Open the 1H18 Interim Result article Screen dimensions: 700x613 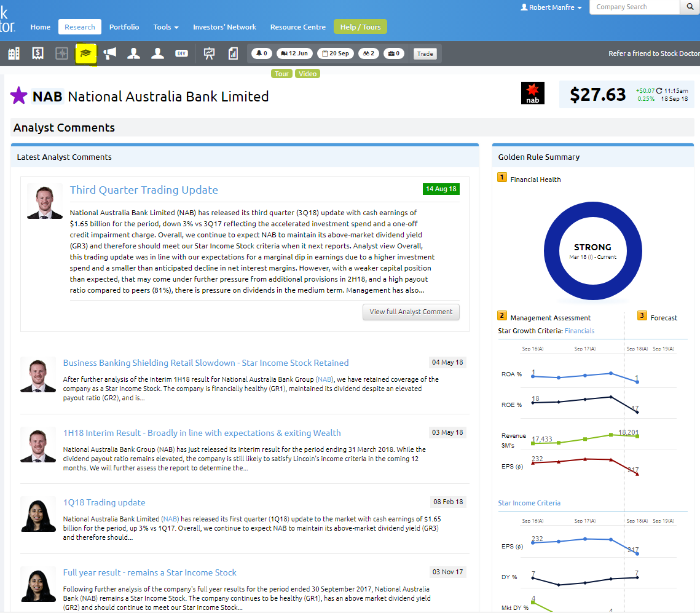[202, 433]
